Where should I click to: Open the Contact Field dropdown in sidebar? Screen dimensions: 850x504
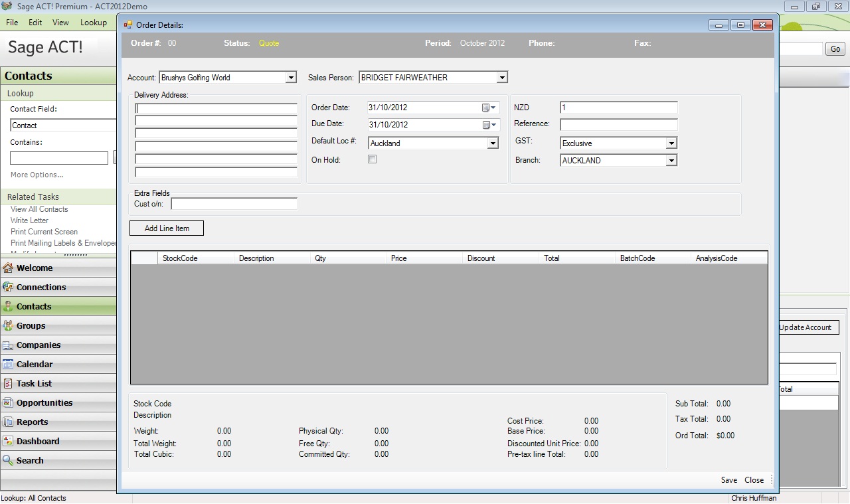63,126
